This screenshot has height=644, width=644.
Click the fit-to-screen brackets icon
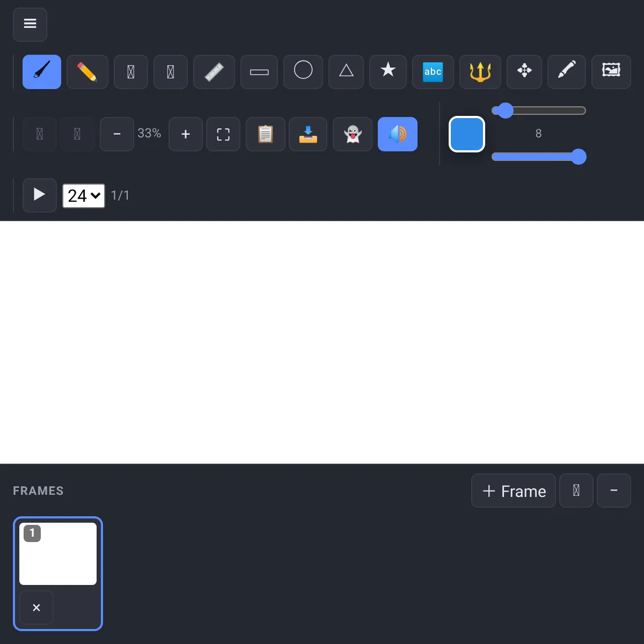[223, 134]
